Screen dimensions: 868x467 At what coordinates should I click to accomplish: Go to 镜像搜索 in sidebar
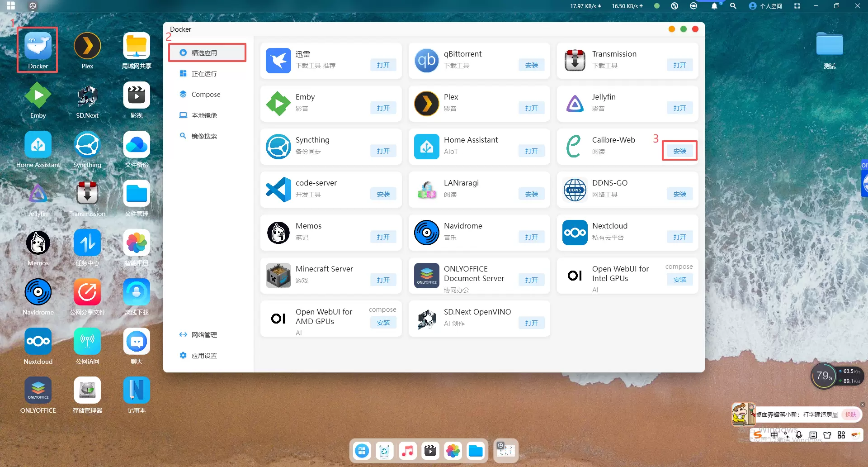tap(204, 136)
